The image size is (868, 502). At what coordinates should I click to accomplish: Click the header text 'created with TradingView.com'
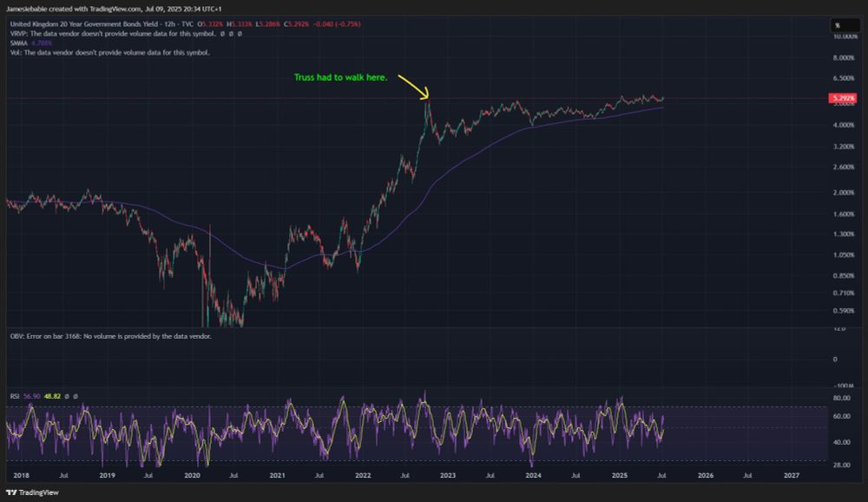point(95,7)
